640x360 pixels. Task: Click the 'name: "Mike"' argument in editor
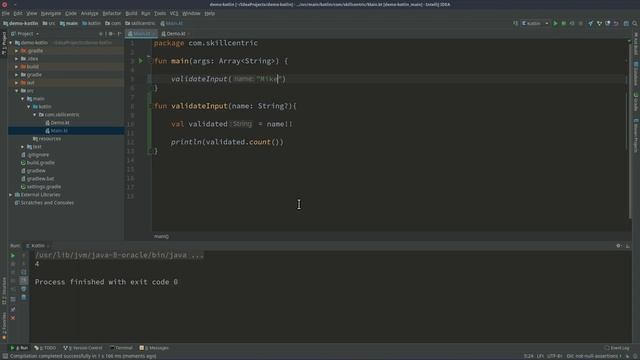pyautogui.click(x=259, y=79)
